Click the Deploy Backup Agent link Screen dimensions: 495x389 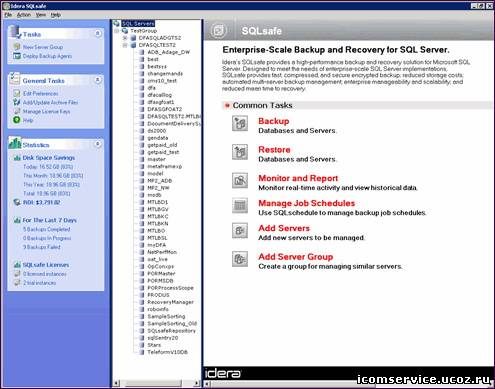pos(47,56)
